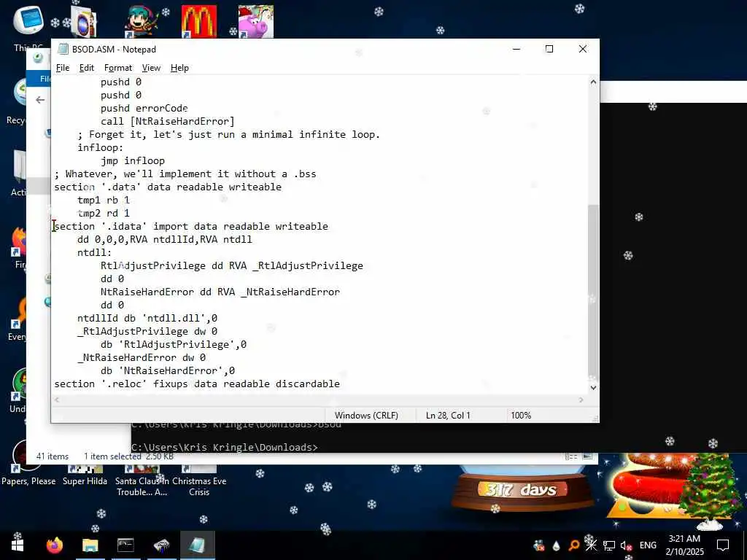The width and height of the screenshot is (747, 560).
Task: Click the Notepad taskbar button
Action: [x=197, y=545]
